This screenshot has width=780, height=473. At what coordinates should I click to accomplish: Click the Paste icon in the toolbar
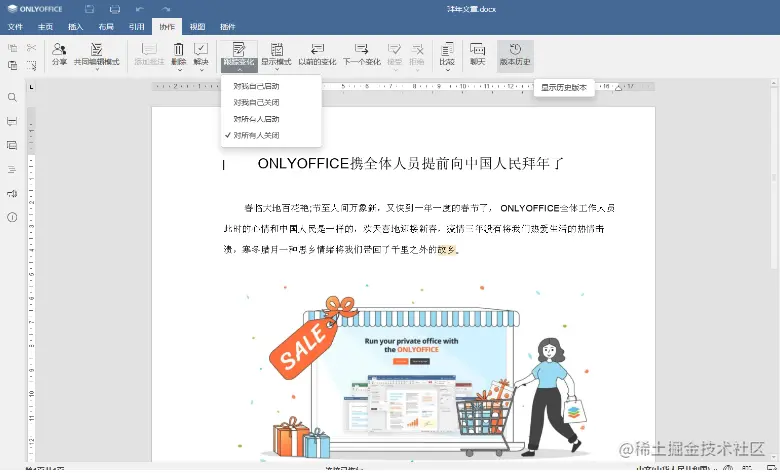12,65
